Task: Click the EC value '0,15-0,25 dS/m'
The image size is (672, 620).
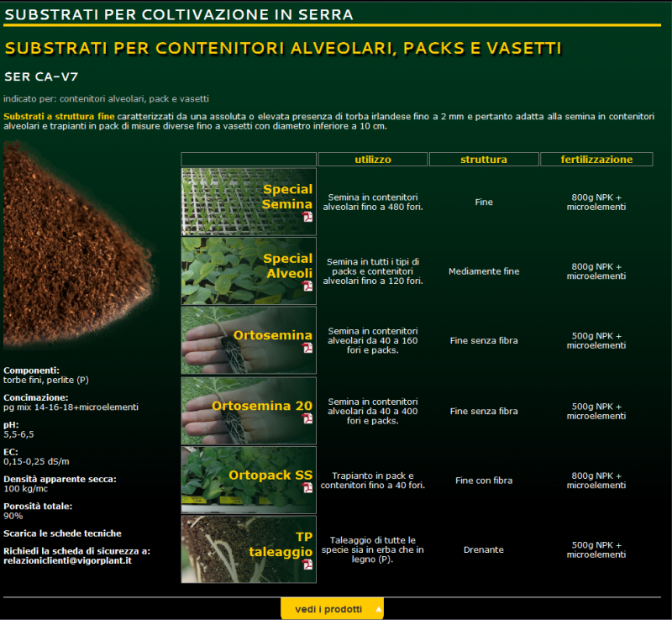Action: click(x=36, y=461)
